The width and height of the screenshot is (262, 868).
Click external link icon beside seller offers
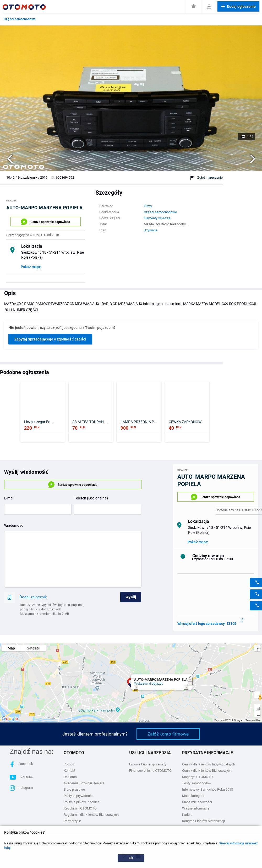242,620
